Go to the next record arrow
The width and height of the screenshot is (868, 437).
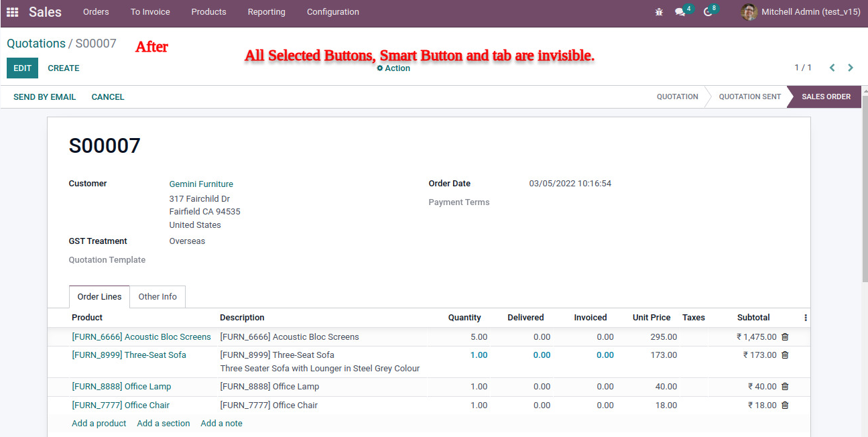point(851,68)
